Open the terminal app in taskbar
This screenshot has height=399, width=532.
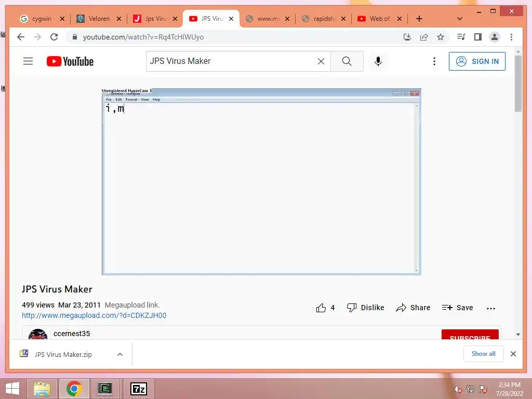pos(105,389)
